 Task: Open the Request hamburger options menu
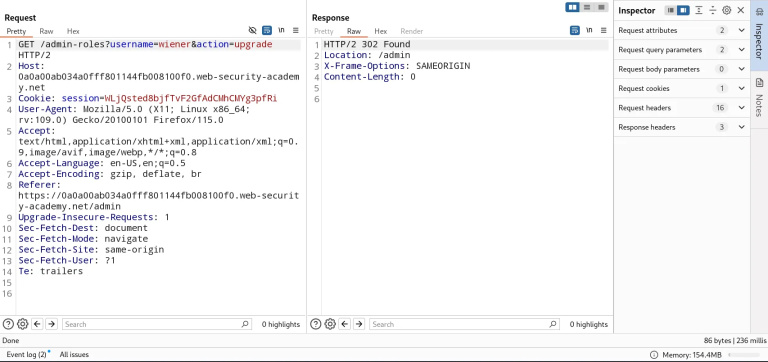point(296,30)
